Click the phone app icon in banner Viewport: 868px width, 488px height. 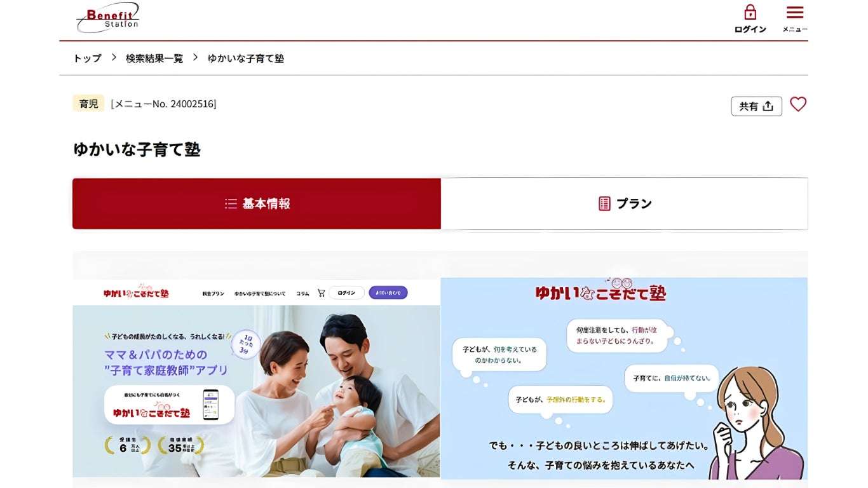click(210, 405)
